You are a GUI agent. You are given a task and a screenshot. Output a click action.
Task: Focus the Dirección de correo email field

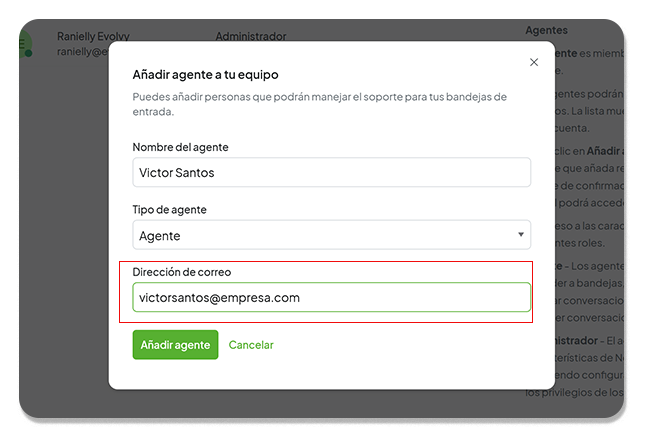coord(331,297)
